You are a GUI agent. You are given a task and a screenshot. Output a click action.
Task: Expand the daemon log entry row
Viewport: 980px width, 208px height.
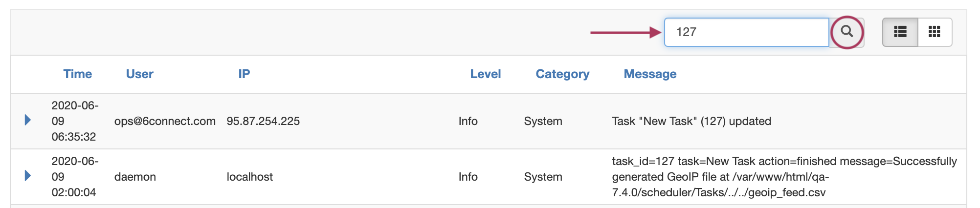pos(28,176)
